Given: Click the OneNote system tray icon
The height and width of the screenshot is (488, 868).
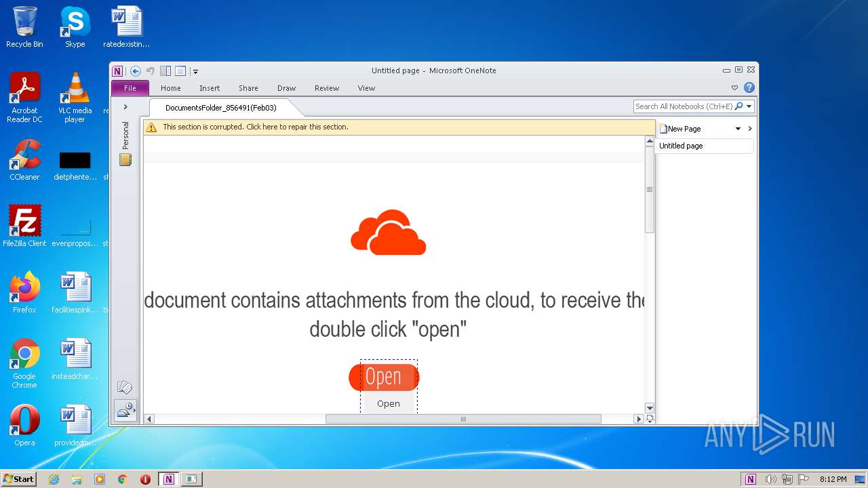Looking at the screenshot, I should pyautogui.click(x=751, y=479).
